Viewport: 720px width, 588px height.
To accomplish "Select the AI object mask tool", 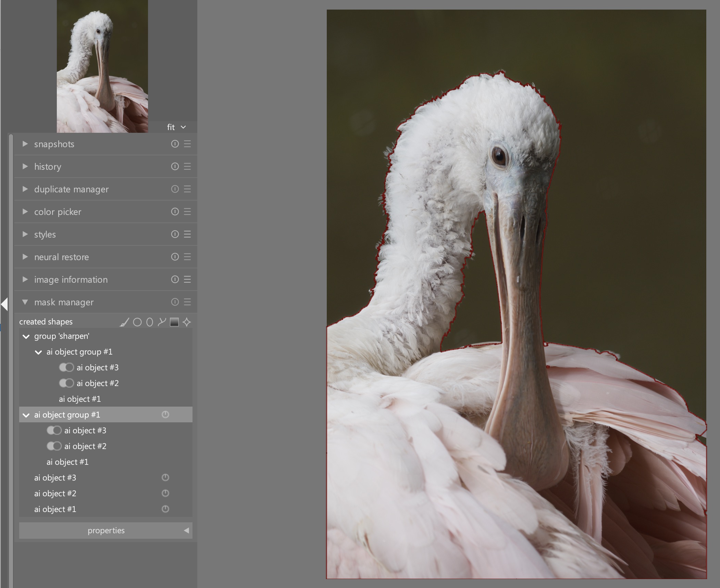I will click(187, 322).
